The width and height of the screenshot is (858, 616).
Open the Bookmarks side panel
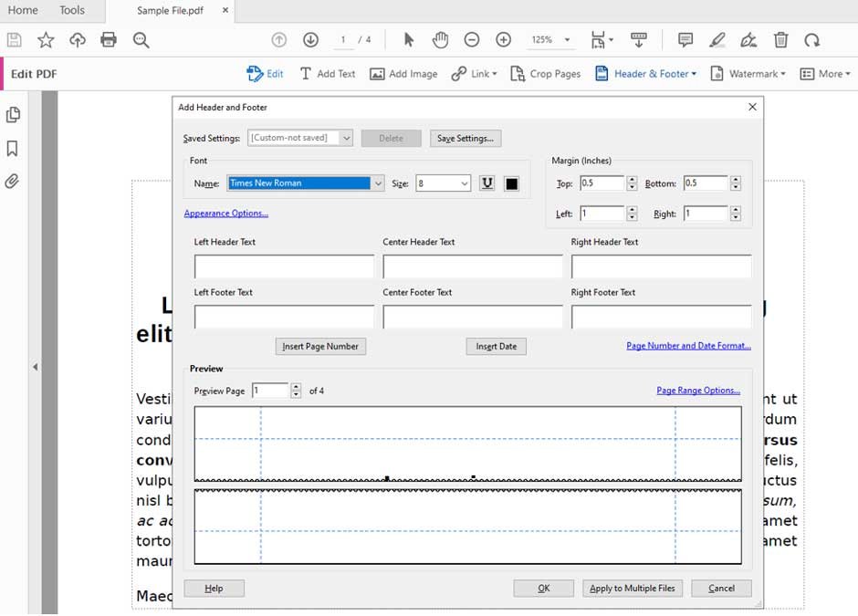[x=12, y=148]
